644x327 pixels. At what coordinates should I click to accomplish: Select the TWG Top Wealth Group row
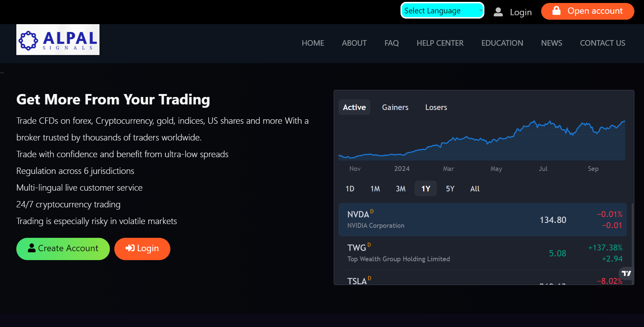pyautogui.click(x=483, y=253)
